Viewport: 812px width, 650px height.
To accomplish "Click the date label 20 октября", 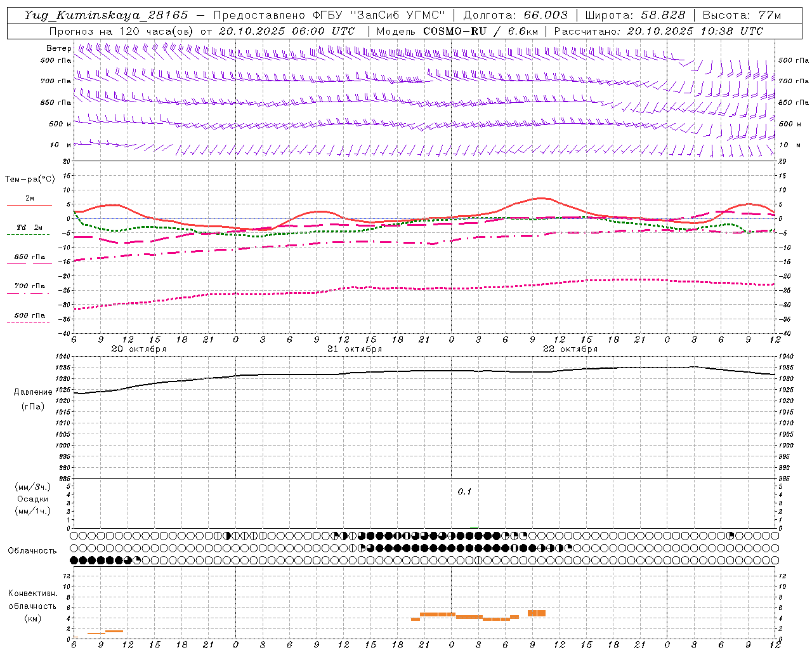I will point(139,349).
